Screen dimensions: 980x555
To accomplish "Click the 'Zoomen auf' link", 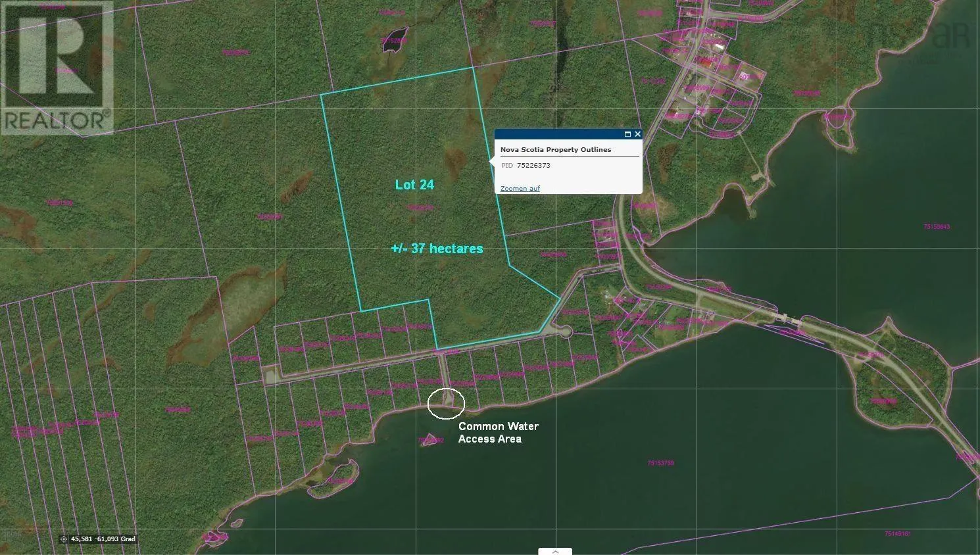I will coord(520,189).
